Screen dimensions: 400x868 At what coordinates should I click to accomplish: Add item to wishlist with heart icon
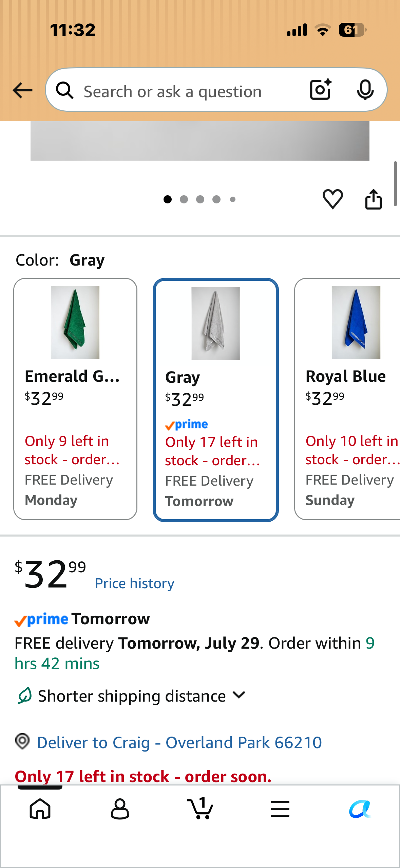pyautogui.click(x=332, y=199)
